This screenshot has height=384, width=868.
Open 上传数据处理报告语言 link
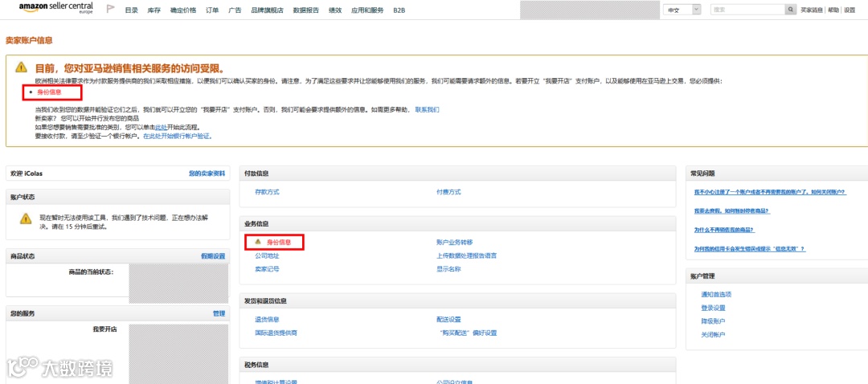point(467,256)
